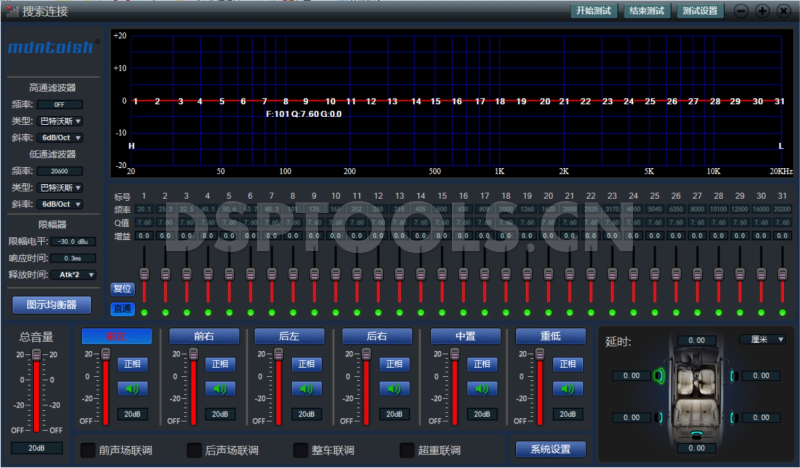
Task: Select the 前左 channel tab
Action: point(117,336)
